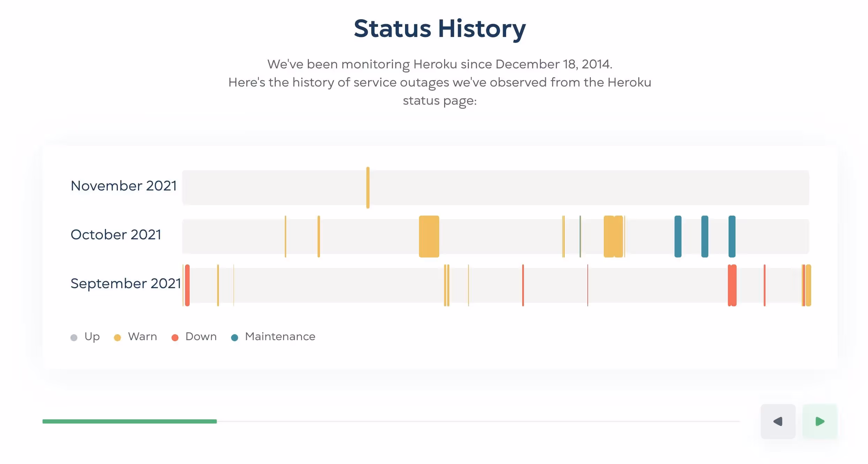Viewport: 868px width, 464px height.
Task: Click the first teal maintenance marker in October
Action: coord(677,236)
